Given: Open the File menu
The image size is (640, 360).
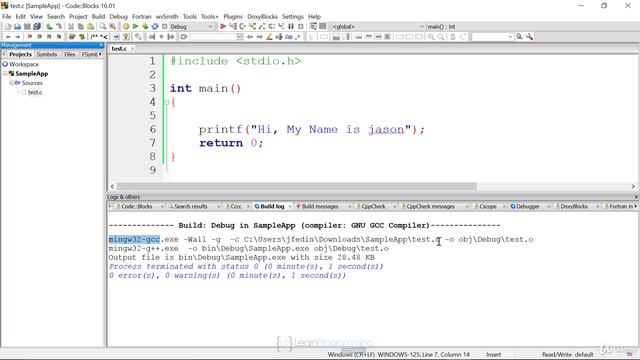Looking at the screenshot, I should tap(7, 17).
